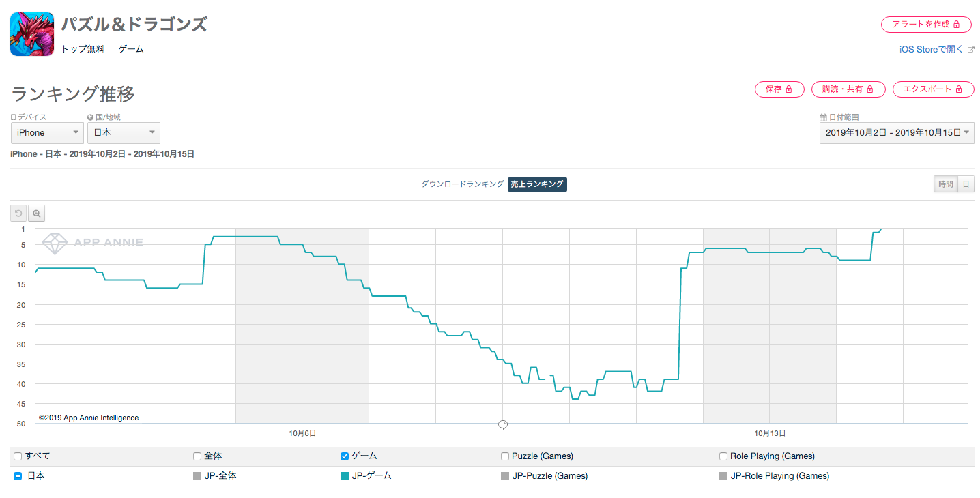Click the JP-ゲーム teal color swatch
The image size is (980, 498).
[345, 476]
